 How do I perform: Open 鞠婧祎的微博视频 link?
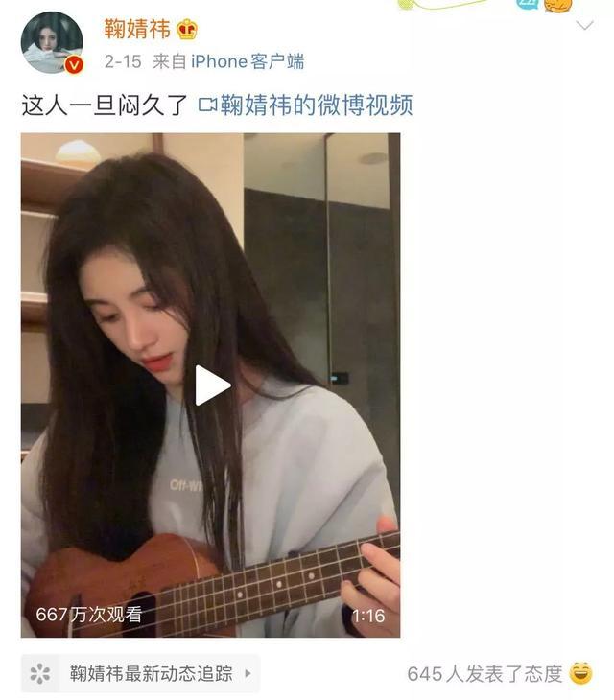tap(317, 105)
